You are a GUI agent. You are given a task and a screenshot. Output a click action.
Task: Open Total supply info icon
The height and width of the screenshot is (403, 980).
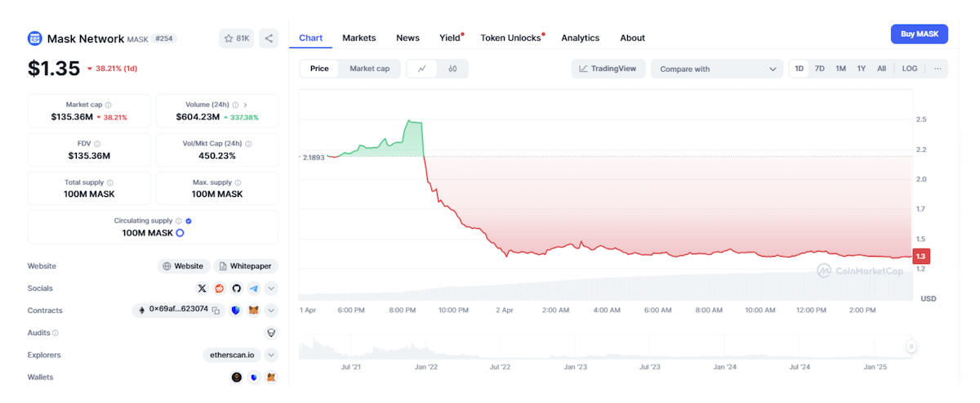click(110, 182)
